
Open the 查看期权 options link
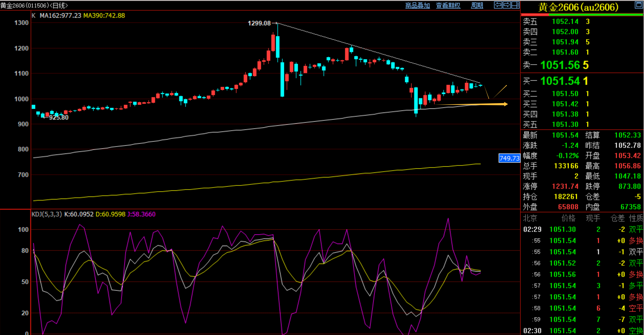click(x=448, y=5)
